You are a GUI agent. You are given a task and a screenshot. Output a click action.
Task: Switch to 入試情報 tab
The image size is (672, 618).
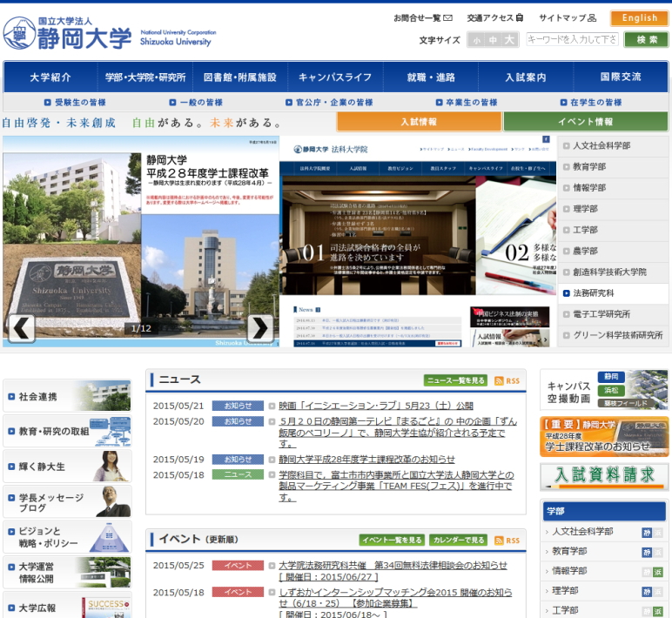(419, 122)
